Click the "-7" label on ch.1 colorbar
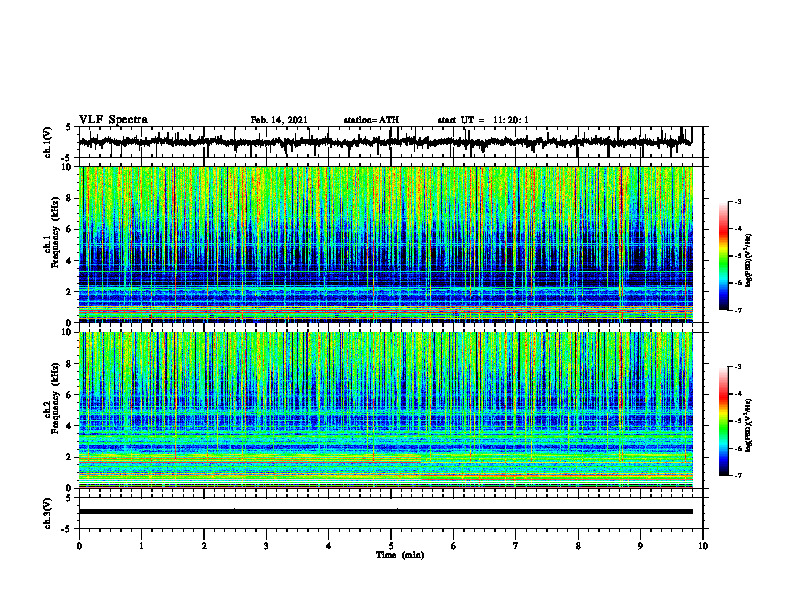792x612 pixels. 737,310
